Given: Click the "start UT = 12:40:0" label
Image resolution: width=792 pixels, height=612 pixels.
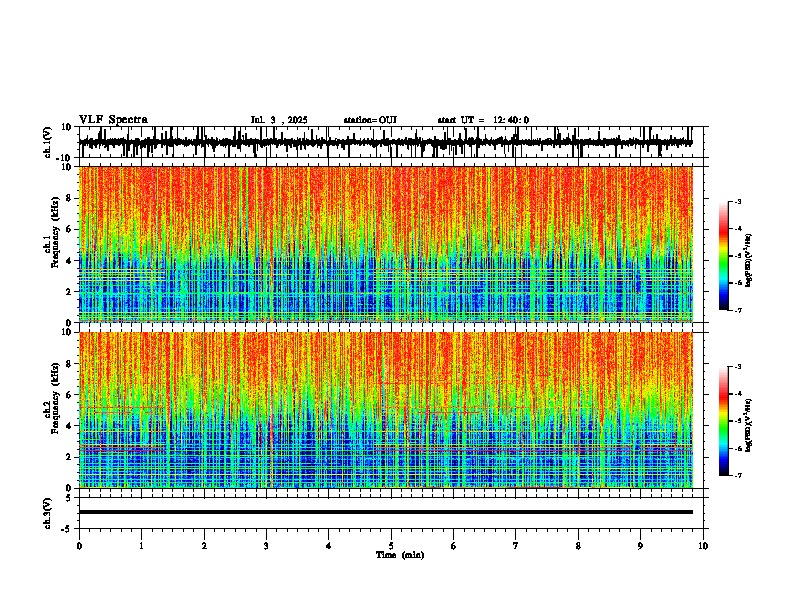Looking at the screenshot, I should [483, 120].
